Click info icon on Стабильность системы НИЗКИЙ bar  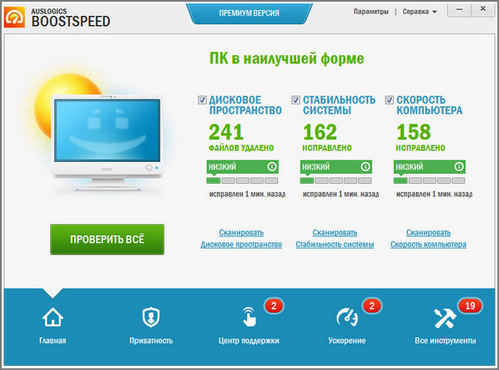click(x=365, y=166)
